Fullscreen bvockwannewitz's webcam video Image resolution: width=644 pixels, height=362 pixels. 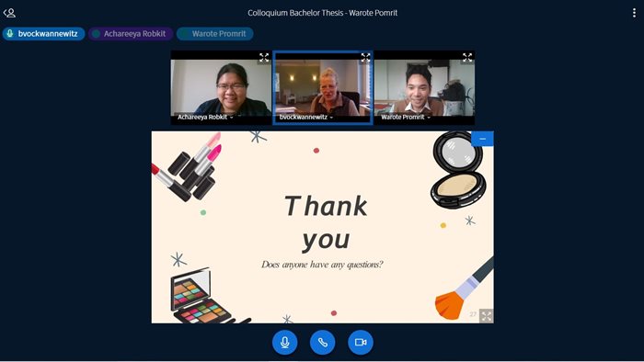pos(365,57)
